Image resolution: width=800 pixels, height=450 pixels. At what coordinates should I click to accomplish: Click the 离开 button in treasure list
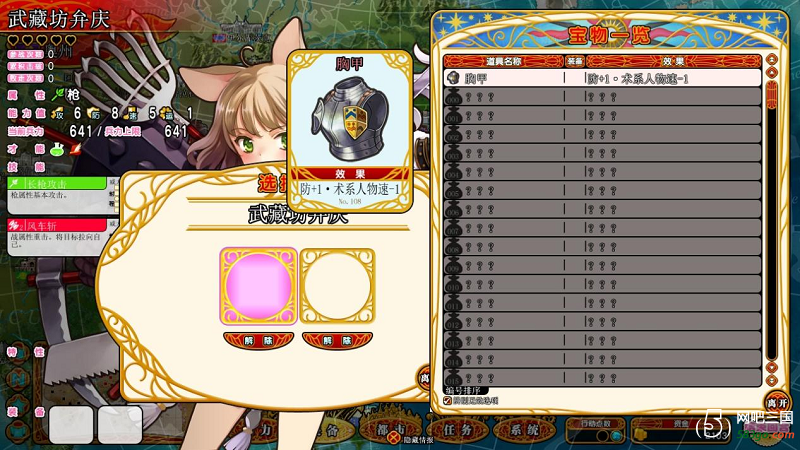point(777,403)
